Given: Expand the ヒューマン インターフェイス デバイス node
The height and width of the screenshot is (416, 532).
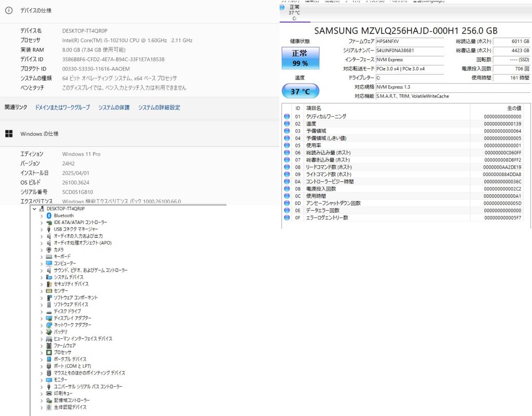Looking at the screenshot, I should pyautogui.click(x=42, y=339).
